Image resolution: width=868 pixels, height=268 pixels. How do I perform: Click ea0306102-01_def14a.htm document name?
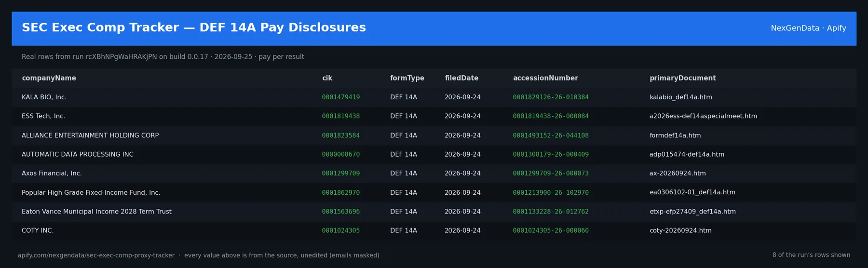click(x=692, y=192)
